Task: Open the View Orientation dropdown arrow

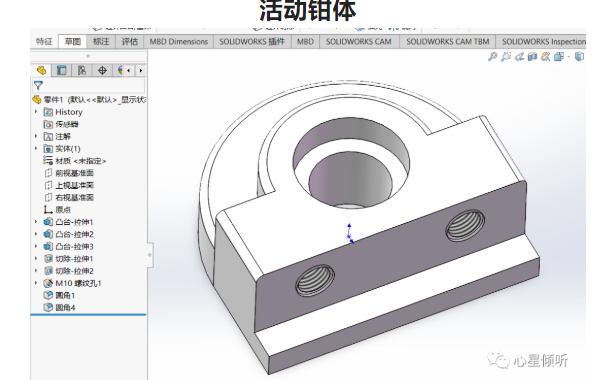Action: coord(569,57)
